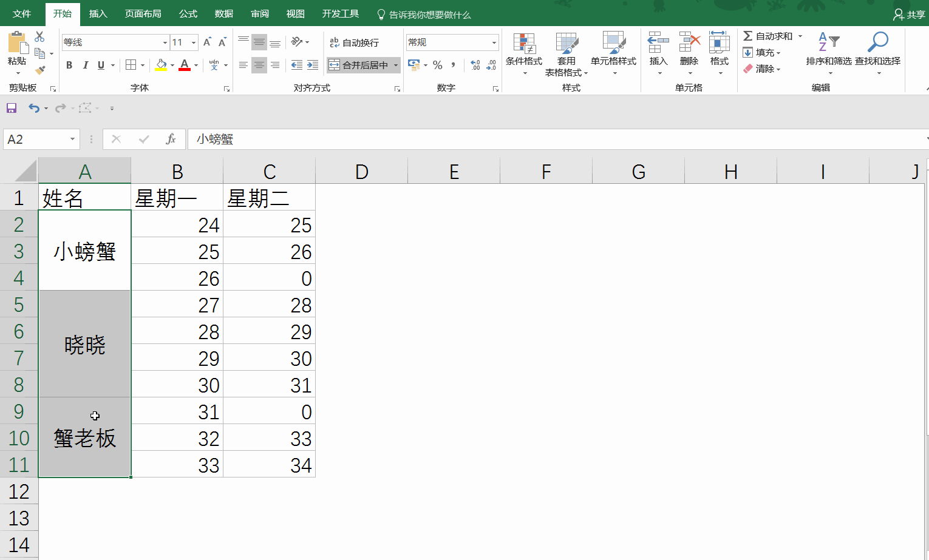Open the number format dropdown 常规
The image size is (929, 560).
(x=494, y=42)
